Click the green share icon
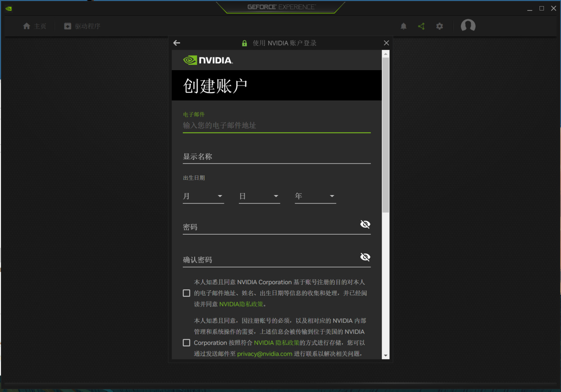The width and height of the screenshot is (561, 392). pyautogui.click(x=421, y=26)
